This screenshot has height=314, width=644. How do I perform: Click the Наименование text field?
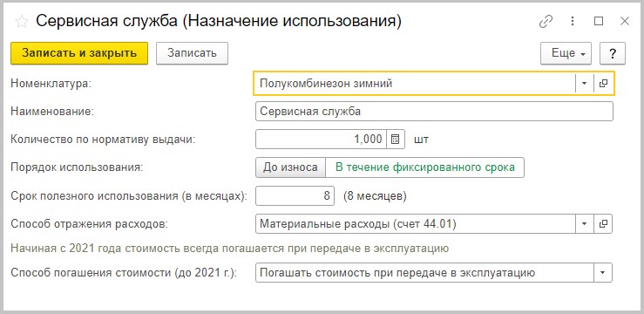434,112
